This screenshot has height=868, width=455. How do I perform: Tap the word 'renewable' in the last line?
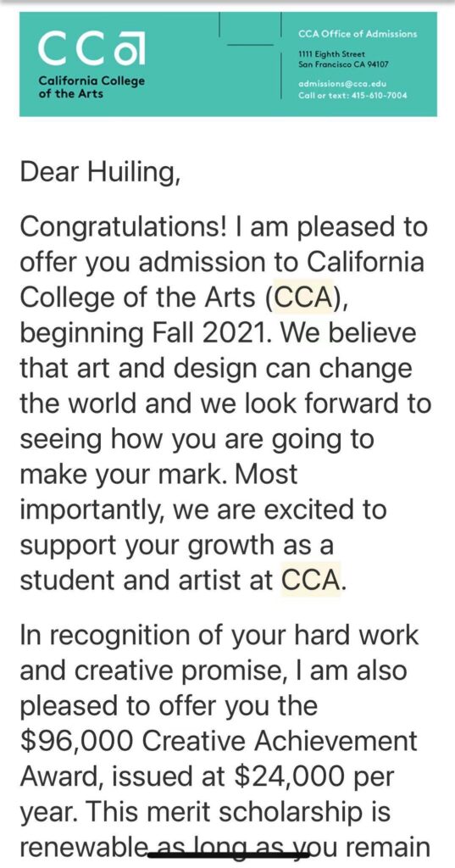click(x=86, y=847)
